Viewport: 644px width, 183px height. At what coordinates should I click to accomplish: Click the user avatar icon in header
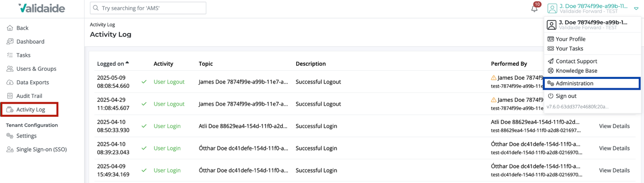tap(552, 8)
